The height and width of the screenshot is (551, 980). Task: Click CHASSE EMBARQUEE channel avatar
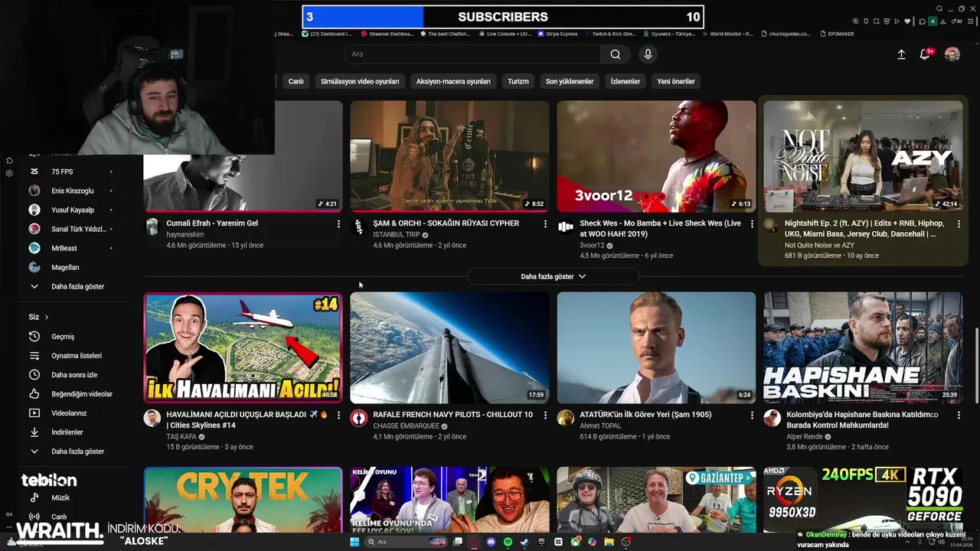[359, 418]
